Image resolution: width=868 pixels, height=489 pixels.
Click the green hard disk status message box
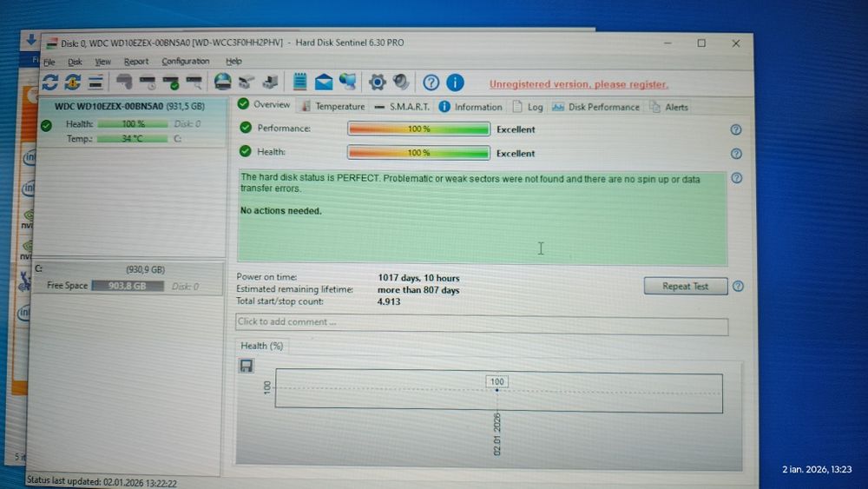tap(482, 217)
